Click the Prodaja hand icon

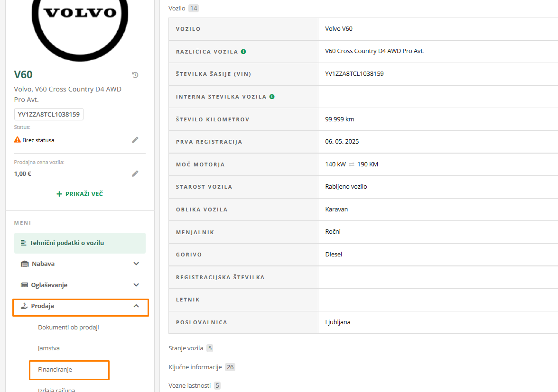pyautogui.click(x=24, y=306)
